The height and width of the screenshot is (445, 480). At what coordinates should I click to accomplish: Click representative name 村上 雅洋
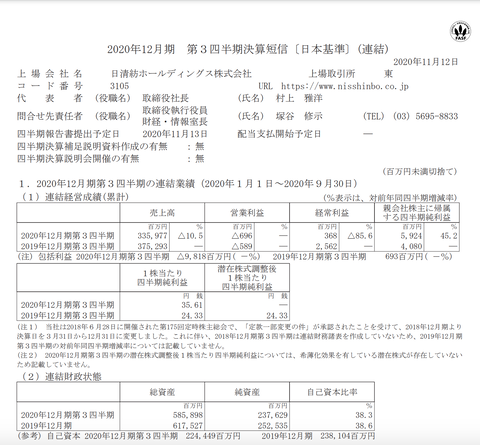pos(299,98)
